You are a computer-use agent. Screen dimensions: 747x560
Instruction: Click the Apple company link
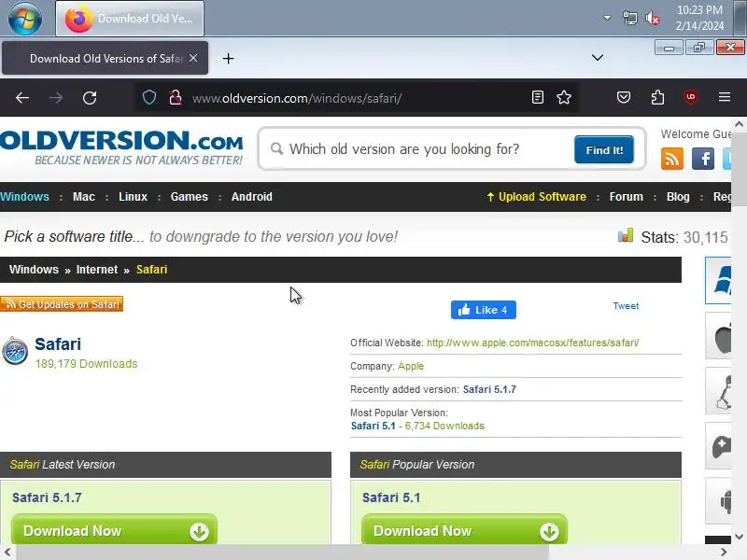click(x=411, y=366)
